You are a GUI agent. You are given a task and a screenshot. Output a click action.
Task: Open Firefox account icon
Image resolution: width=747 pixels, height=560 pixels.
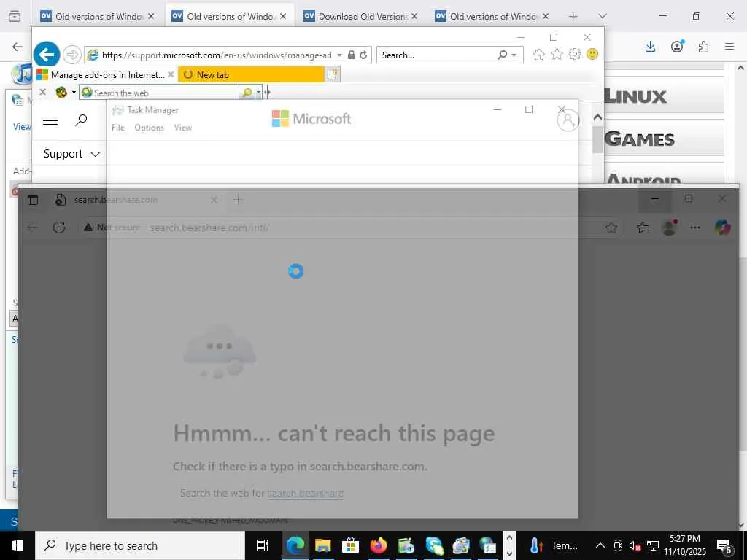[x=677, y=46]
